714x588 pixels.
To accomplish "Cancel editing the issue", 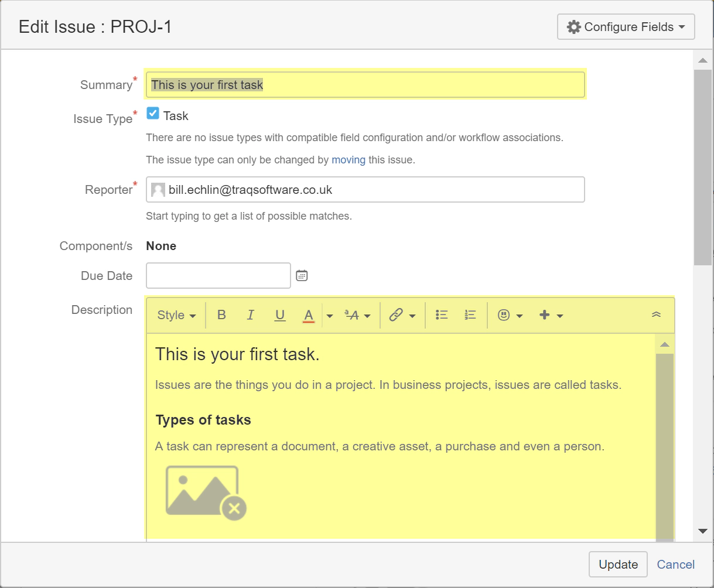I will pyautogui.click(x=675, y=564).
